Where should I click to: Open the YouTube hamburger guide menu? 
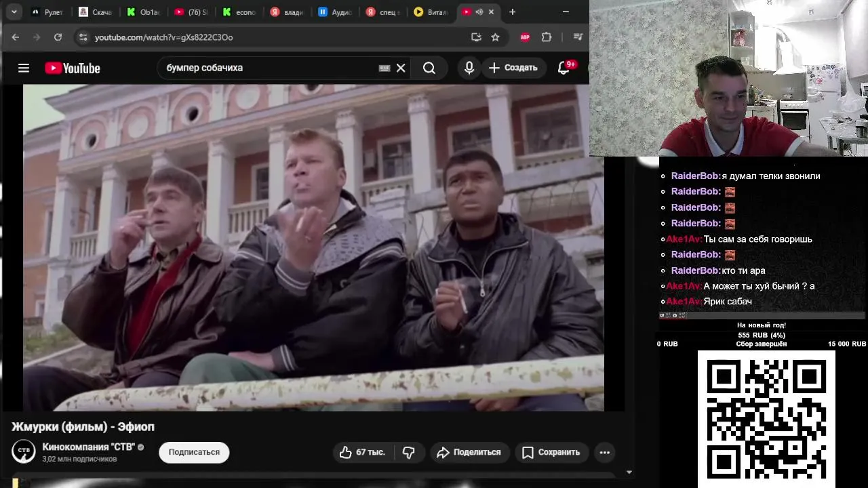click(x=24, y=68)
